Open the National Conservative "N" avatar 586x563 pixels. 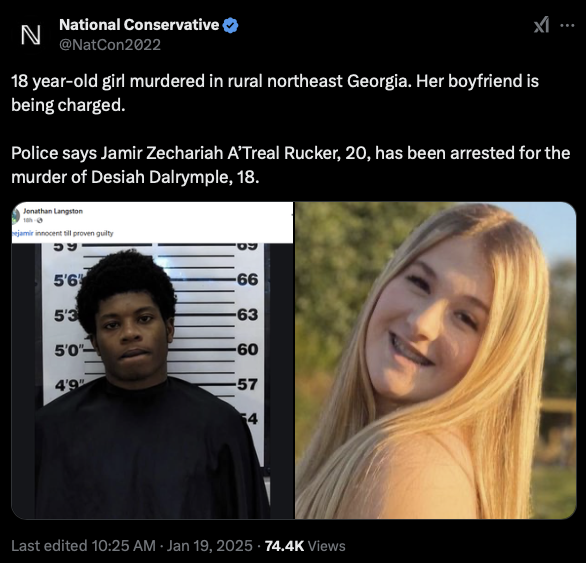(x=31, y=35)
